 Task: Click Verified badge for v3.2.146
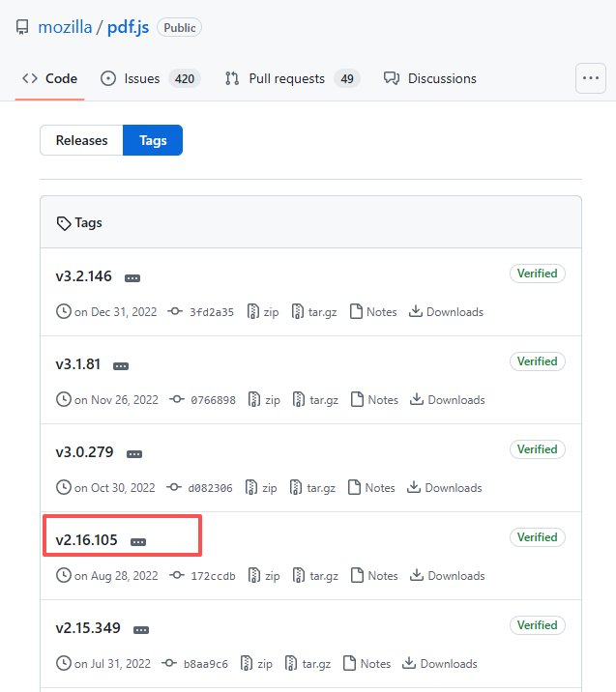coord(538,274)
